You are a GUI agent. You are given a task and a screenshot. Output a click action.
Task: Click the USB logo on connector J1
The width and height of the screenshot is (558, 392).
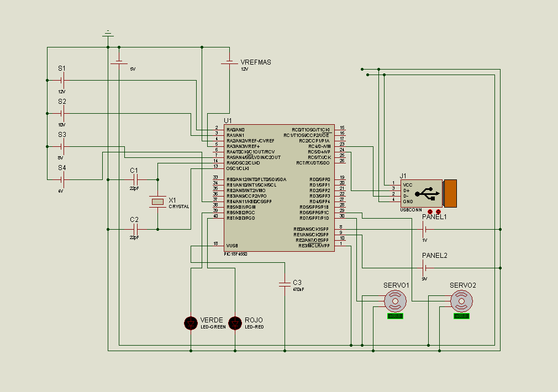coord(427,193)
